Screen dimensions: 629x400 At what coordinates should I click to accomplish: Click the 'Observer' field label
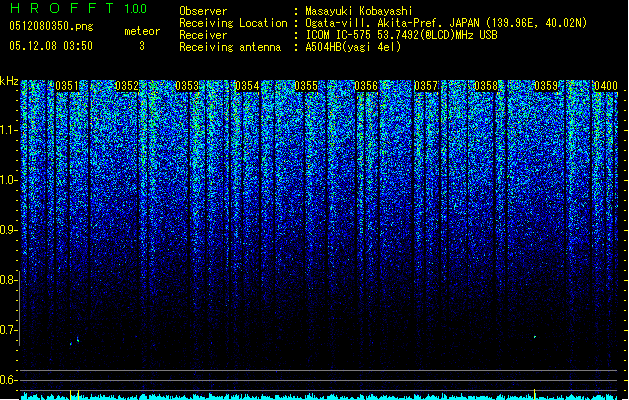point(203,11)
